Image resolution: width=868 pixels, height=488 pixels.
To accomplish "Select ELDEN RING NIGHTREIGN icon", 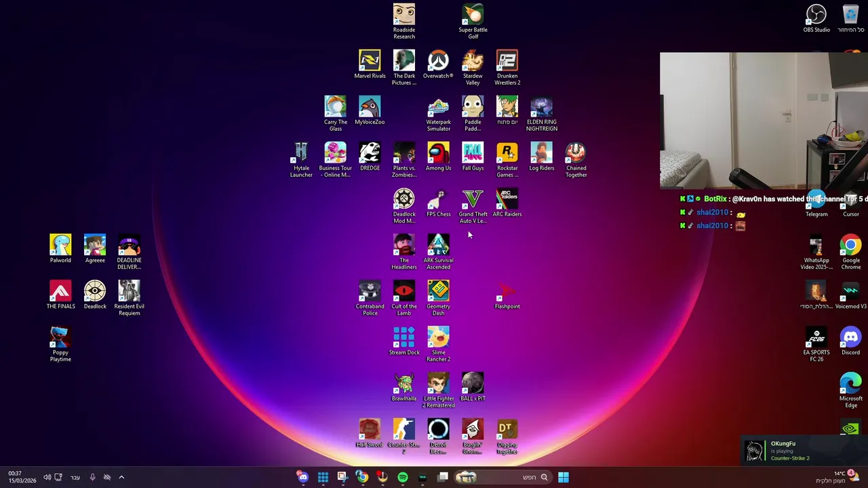I will 542,114.
